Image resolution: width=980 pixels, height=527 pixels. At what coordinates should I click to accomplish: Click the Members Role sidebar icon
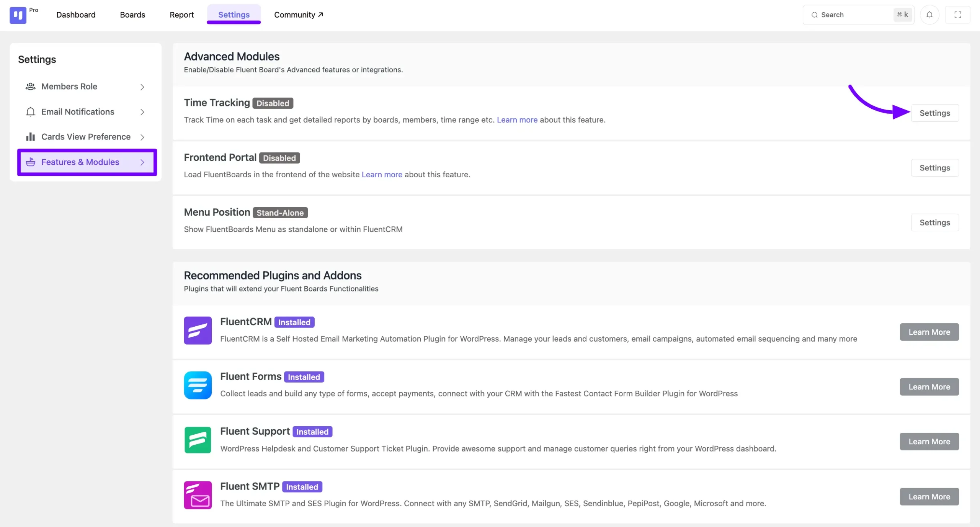pos(30,86)
